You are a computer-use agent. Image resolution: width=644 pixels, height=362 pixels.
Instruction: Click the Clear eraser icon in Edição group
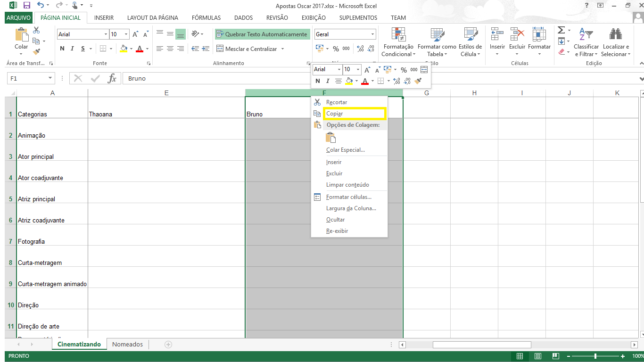(x=561, y=52)
